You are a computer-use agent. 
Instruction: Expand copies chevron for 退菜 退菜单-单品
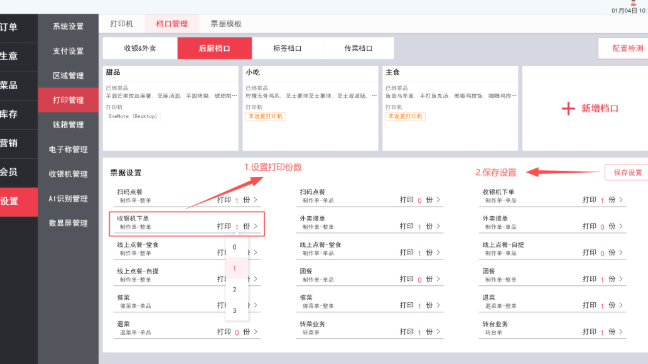pyautogui.click(x=255, y=332)
